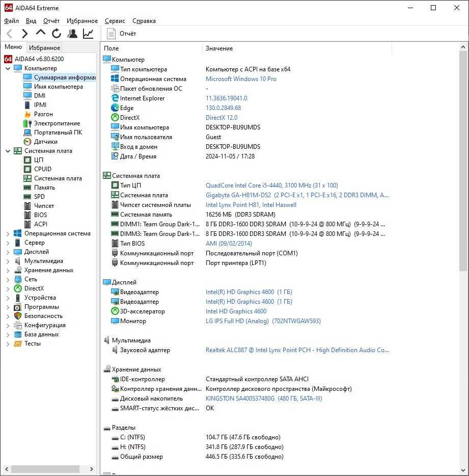Switch to the Избранное tab in sidebar
Image resolution: width=469 pixels, height=476 pixels.
tap(45, 48)
